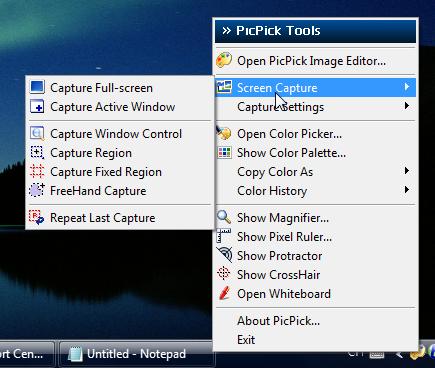Screen dimensions: 435x368
Task: Click the Capture Region dotted-square icon
Action: tap(37, 152)
